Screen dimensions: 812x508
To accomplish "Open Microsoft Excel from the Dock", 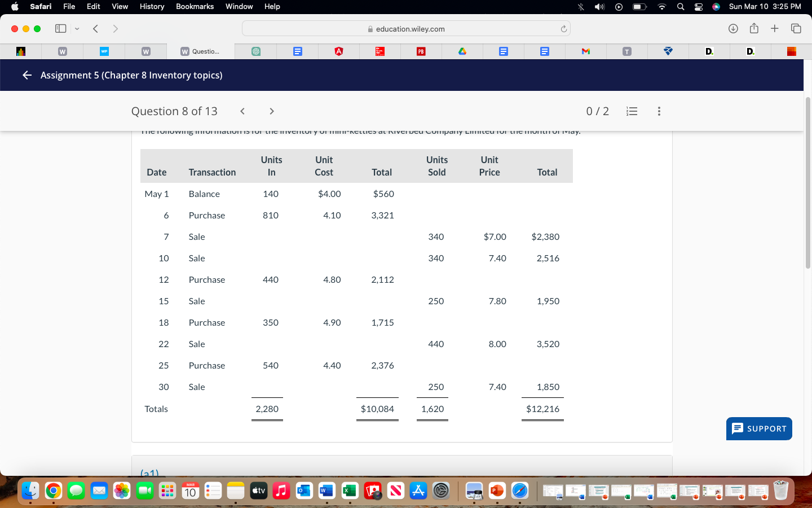I will (x=349, y=491).
